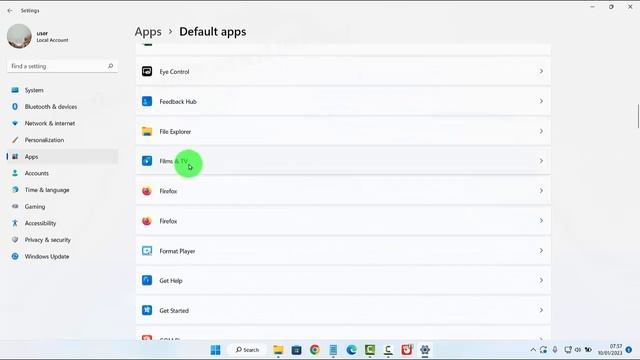Open the System settings category icon
This screenshot has width=640, height=360.
(15, 90)
